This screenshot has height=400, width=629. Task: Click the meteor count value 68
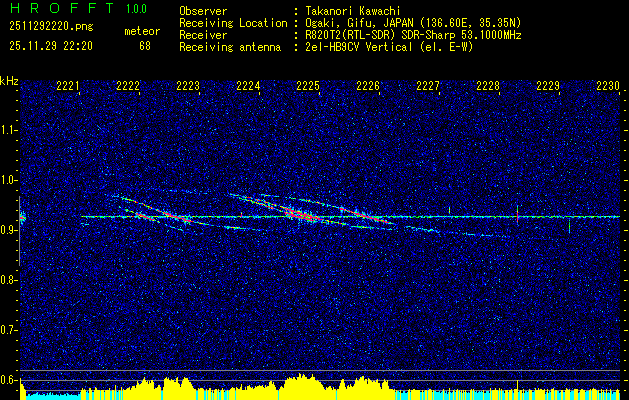145,46
